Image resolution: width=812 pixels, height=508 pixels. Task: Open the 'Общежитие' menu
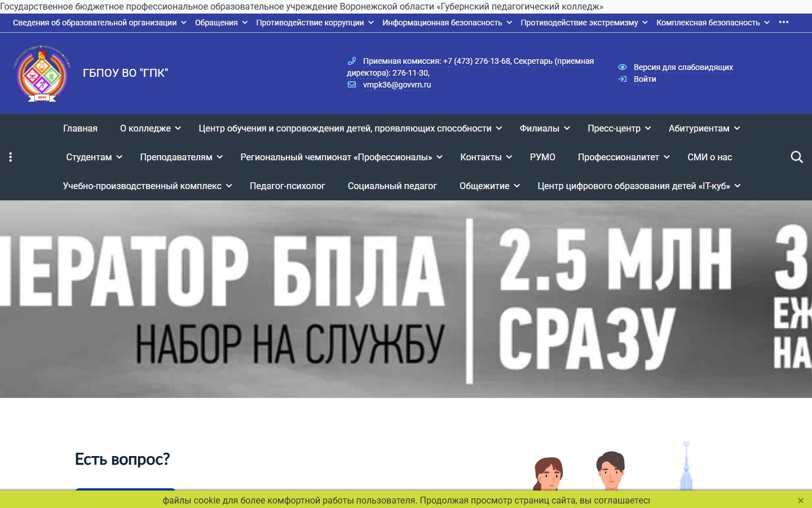click(489, 186)
